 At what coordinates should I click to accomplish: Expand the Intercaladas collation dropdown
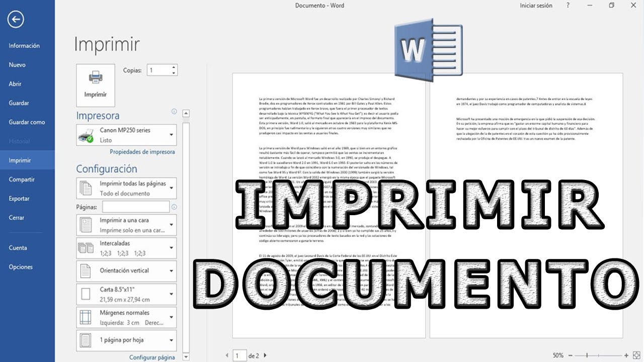tap(126, 248)
